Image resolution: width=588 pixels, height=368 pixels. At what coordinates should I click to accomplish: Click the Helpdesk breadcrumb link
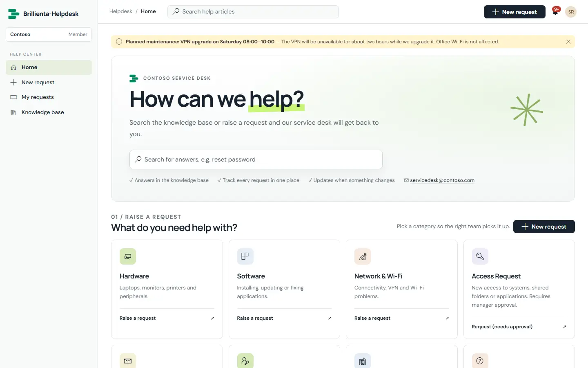(120, 11)
